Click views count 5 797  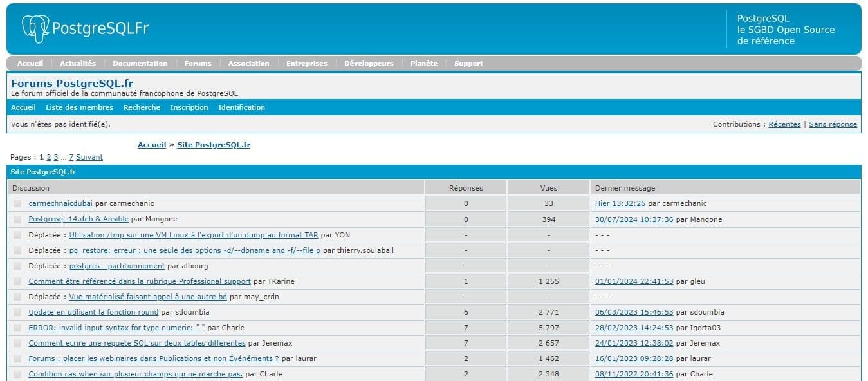pos(549,328)
